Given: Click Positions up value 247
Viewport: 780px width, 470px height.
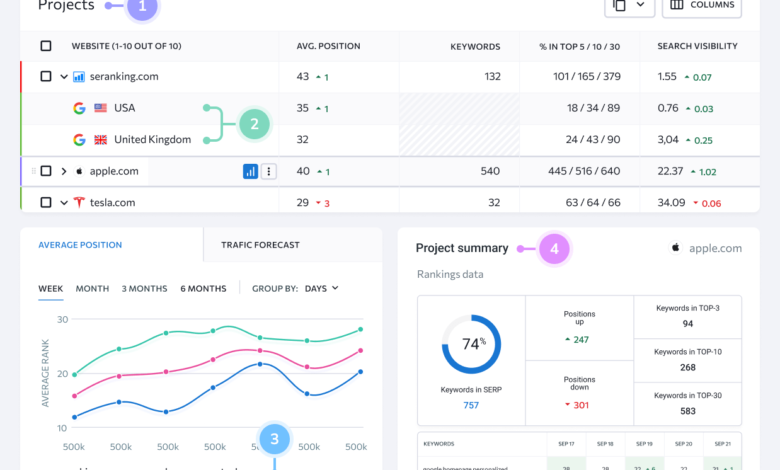Looking at the screenshot, I should [581, 340].
